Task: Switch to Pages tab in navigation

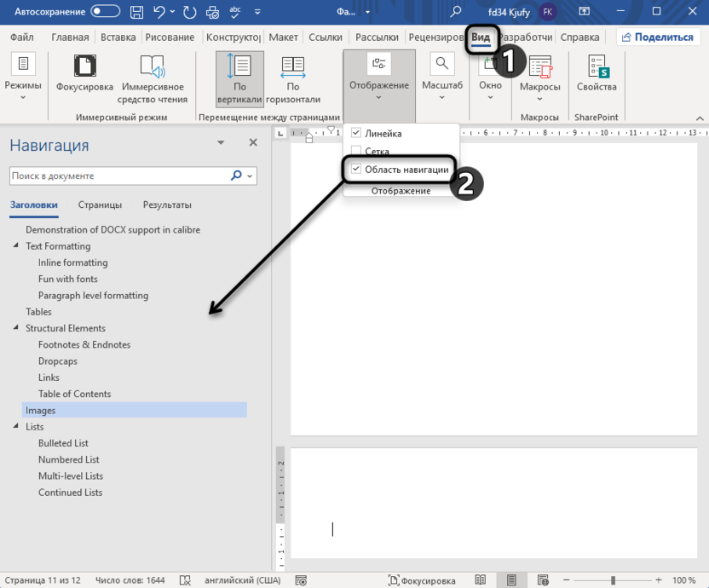Action: [x=100, y=205]
